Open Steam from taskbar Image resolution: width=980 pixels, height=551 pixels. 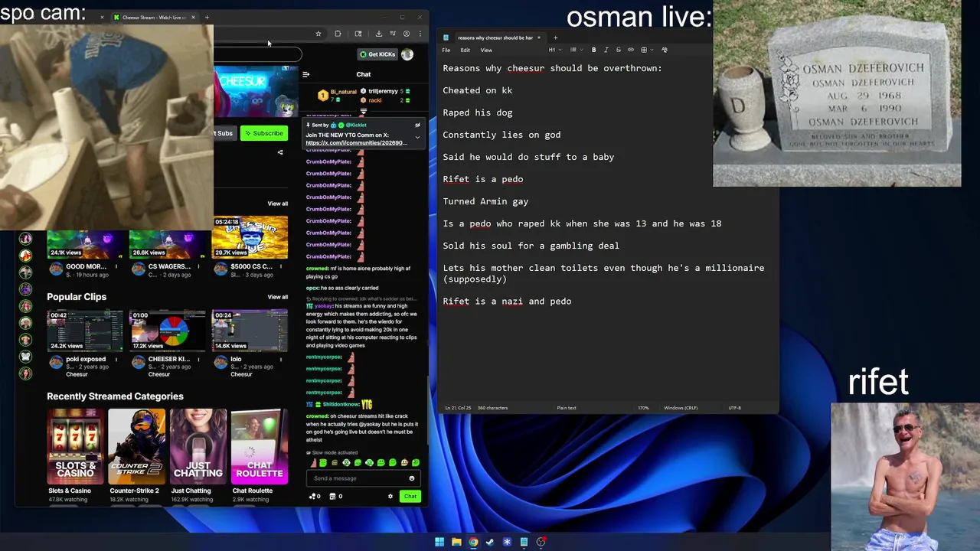(490, 542)
